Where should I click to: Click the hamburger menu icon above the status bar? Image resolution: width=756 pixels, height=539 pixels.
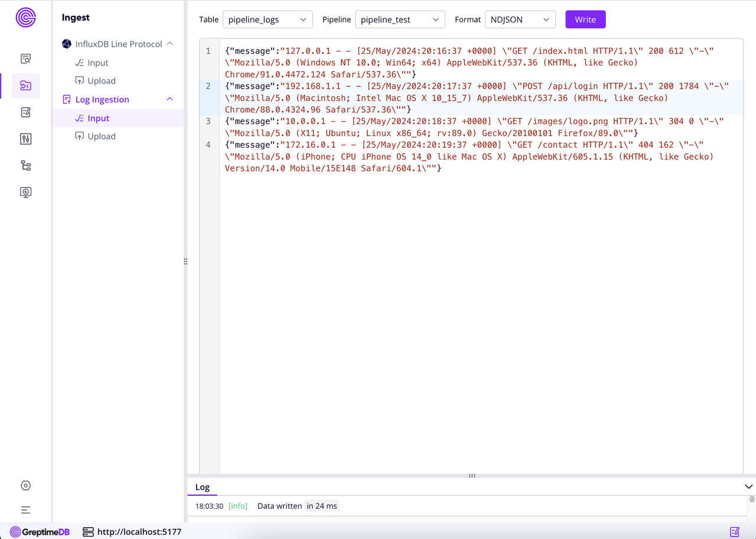click(25, 509)
